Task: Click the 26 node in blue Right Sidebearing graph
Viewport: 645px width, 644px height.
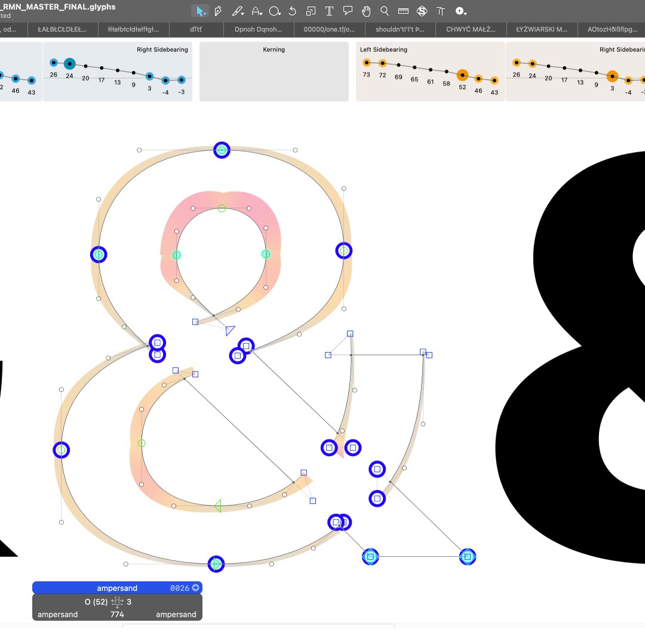Action: pyautogui.click(x=54, y=63)
